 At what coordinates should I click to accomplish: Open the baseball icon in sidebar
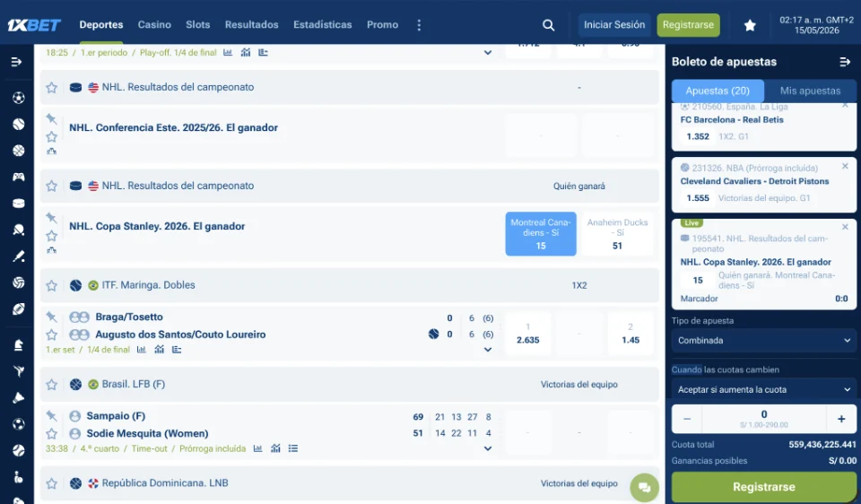[19, 450]
